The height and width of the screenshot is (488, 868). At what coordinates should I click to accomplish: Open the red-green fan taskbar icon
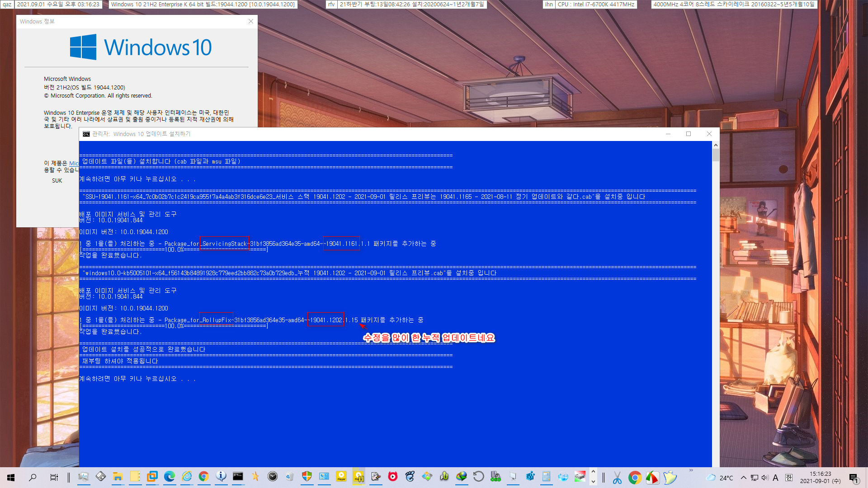[652, 477]
